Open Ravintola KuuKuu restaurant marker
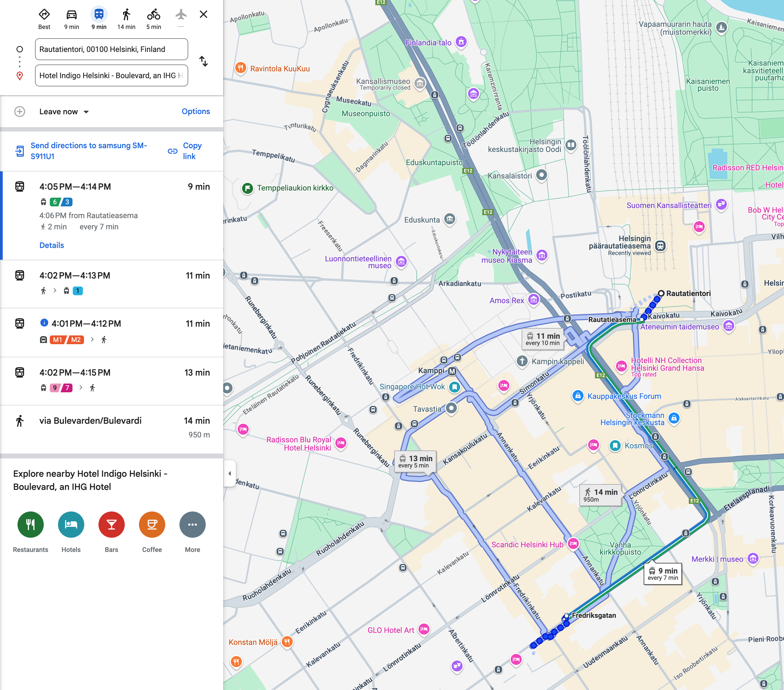 [x=240, y=68]
